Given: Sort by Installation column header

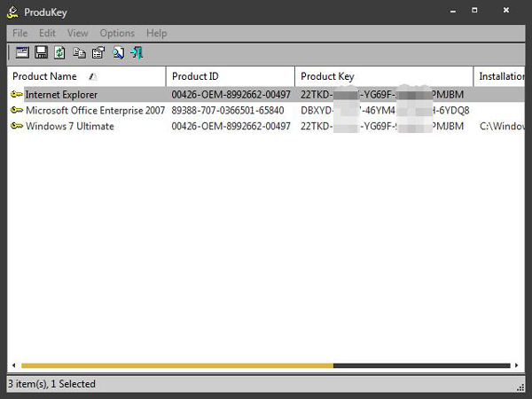Looking at the screenshot, I should click(499, 76).
